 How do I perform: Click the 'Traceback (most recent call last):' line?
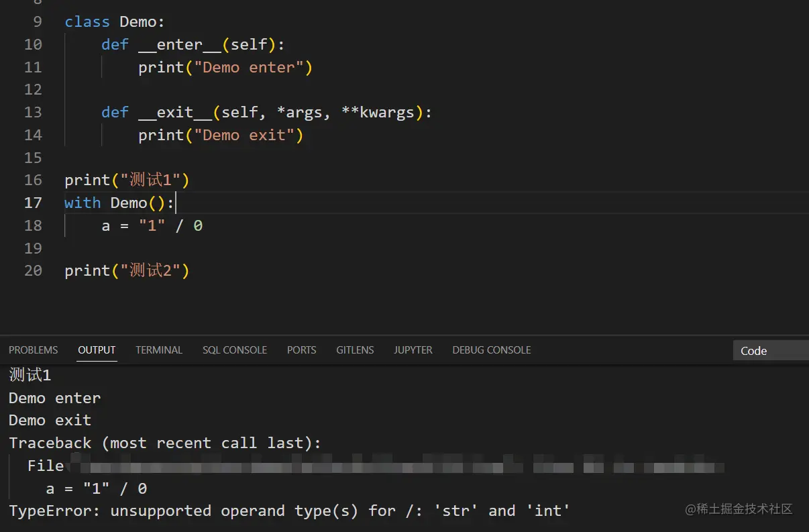[165, 443]
